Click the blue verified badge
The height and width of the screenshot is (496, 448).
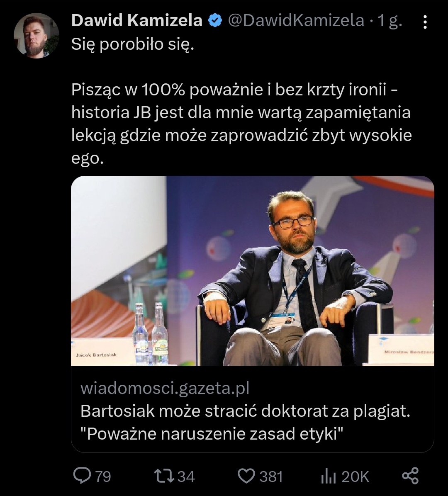(x=215, y=21)
